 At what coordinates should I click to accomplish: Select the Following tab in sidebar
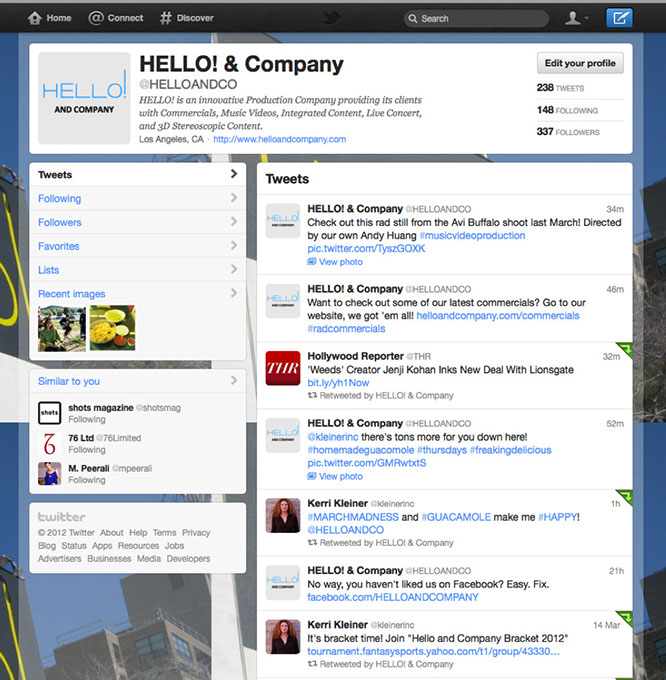[60, 198]
